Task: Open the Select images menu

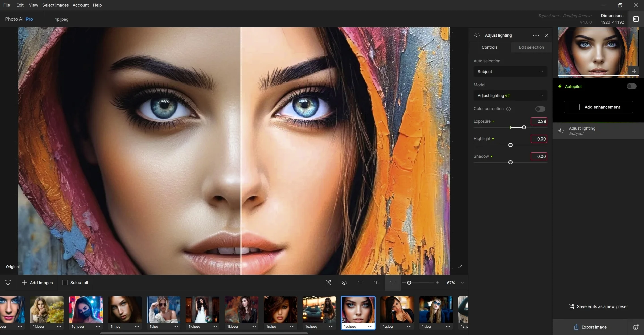Action: click(x=55, y=5)
